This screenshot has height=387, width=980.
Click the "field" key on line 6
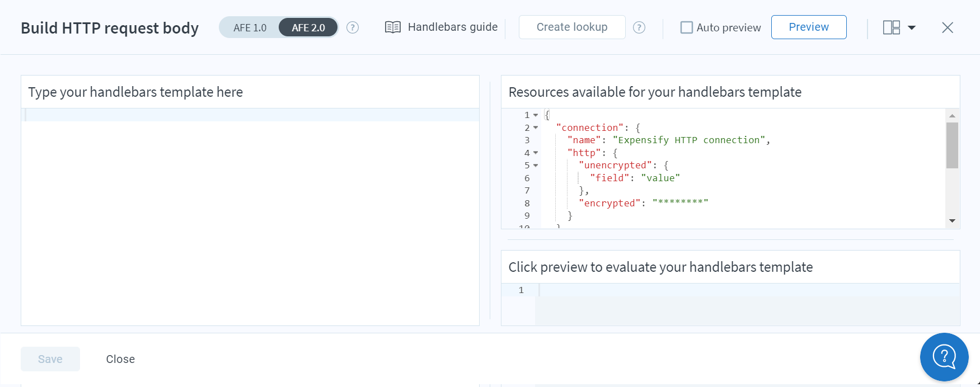(x=610, y=178)
